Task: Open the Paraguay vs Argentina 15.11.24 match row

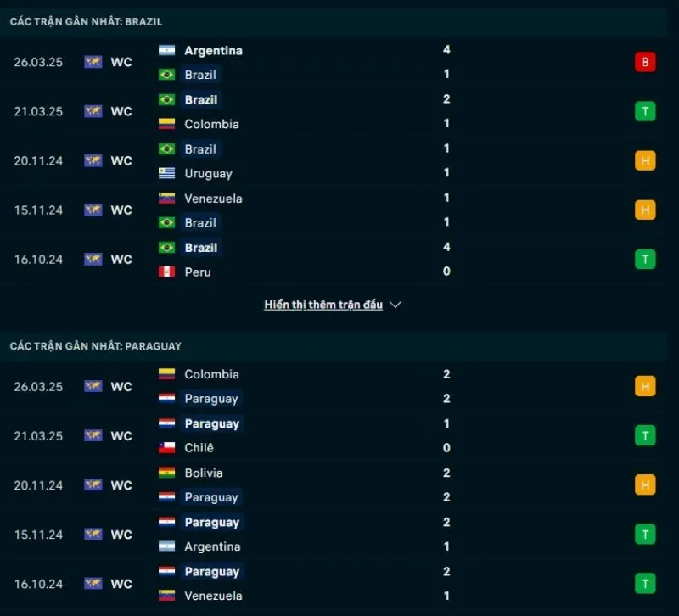Action: [339, 535]
